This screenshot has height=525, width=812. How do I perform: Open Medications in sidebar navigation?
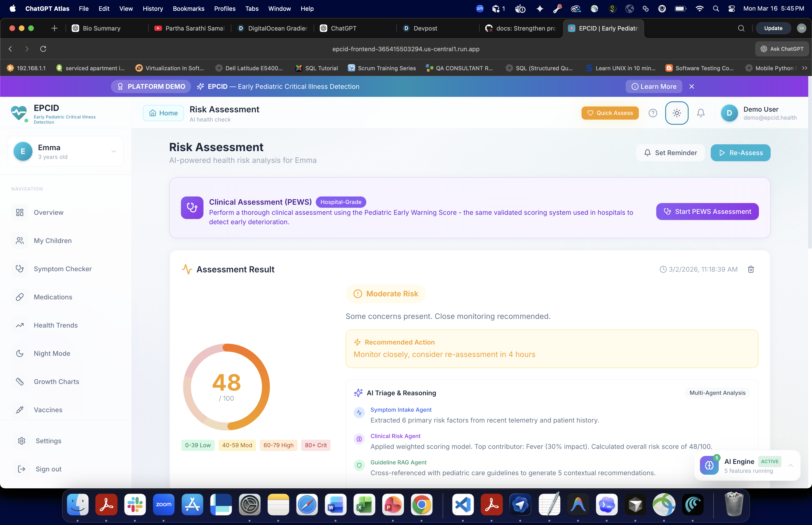[x=53, y=297]
